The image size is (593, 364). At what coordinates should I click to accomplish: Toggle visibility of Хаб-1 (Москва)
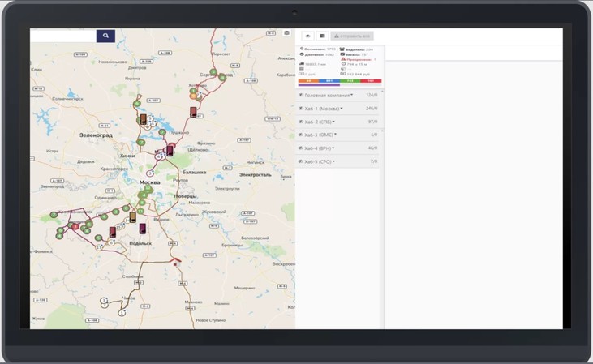(x=301, y=109)
